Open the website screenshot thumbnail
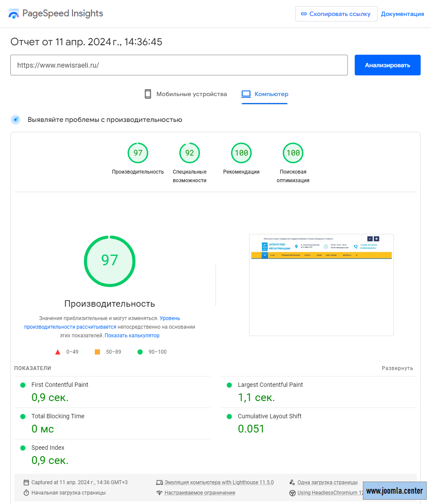Image resolution: width=431 pixels, height=504 pixels. point(321,285)
